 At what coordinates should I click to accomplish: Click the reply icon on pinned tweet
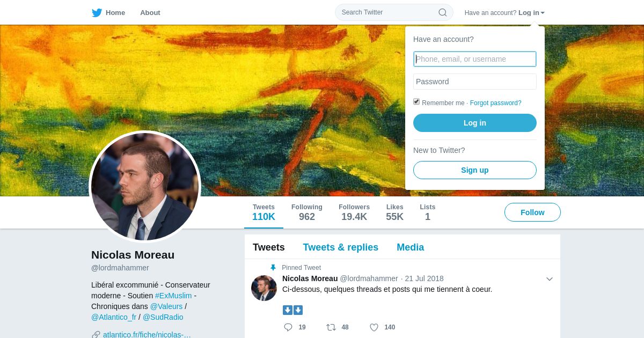pos(288,327)
